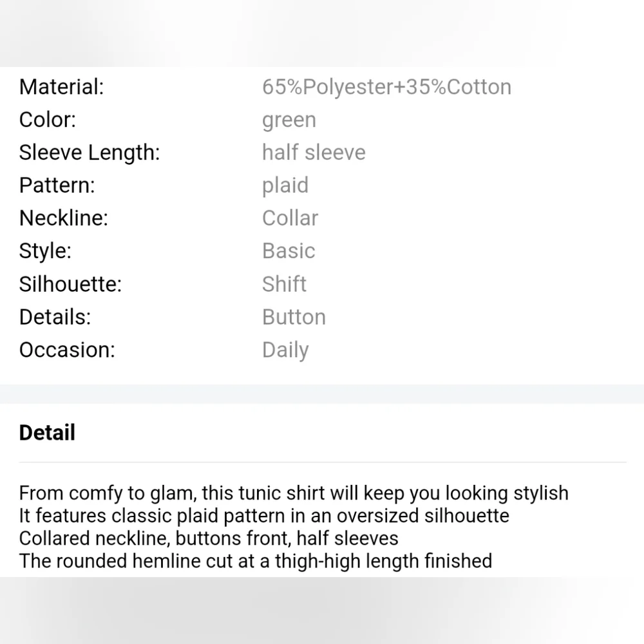This screenshot has height=644, width=644.
Task: Click the Color label
Action: 48,120
